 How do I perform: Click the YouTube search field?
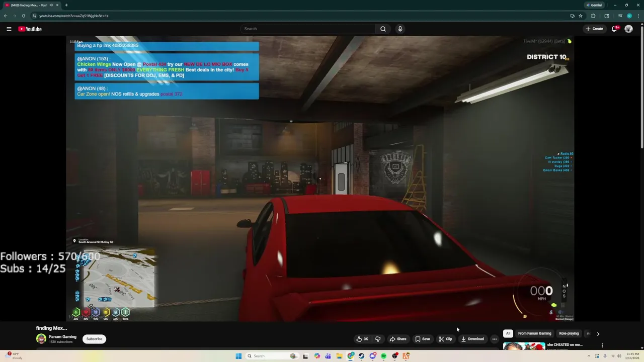pos(307,29)
